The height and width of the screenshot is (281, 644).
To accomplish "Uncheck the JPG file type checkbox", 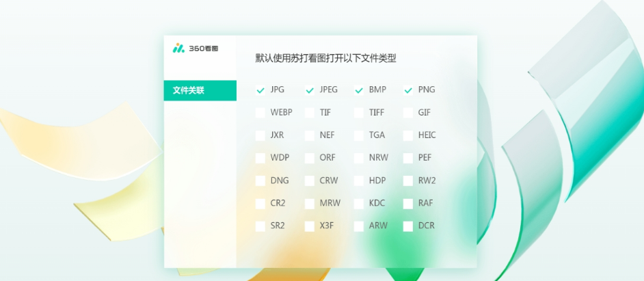I will coord(260,90).
